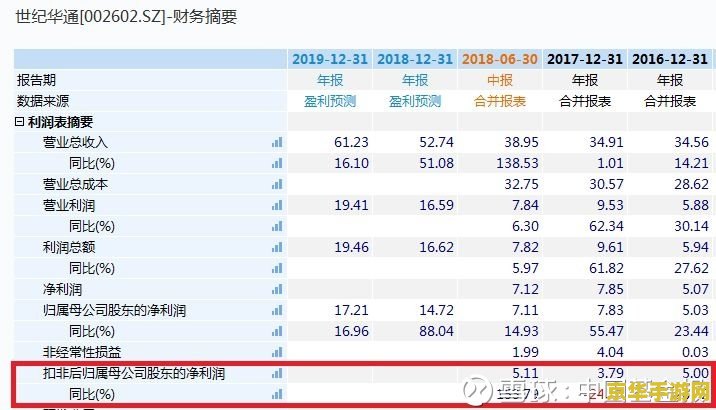This screenshot has height=410, width=716.
Task: Open chart icon for 净利润 row
Action: pyautogui.click(x=277, y=289)
